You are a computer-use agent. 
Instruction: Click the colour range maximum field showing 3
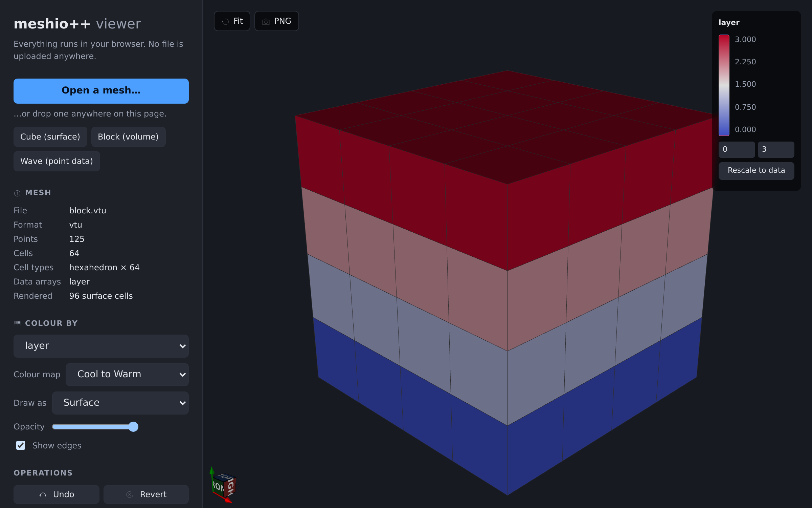pos(776,149)
